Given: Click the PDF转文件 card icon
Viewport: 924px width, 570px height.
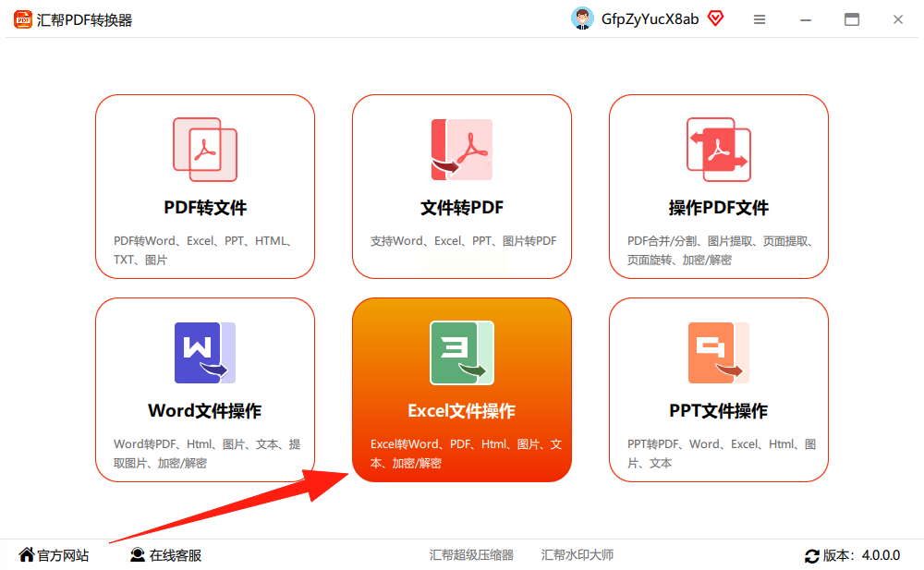Looking at the screenshot, I should (205, 150).
